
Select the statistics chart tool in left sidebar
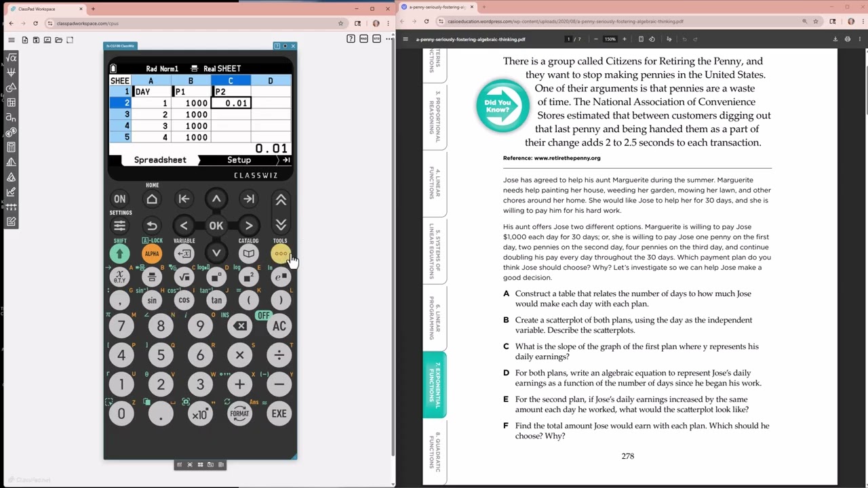pos(11,192)
